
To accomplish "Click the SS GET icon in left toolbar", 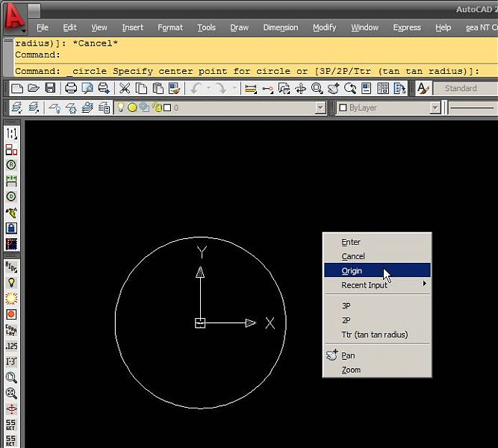I will 10,425.
